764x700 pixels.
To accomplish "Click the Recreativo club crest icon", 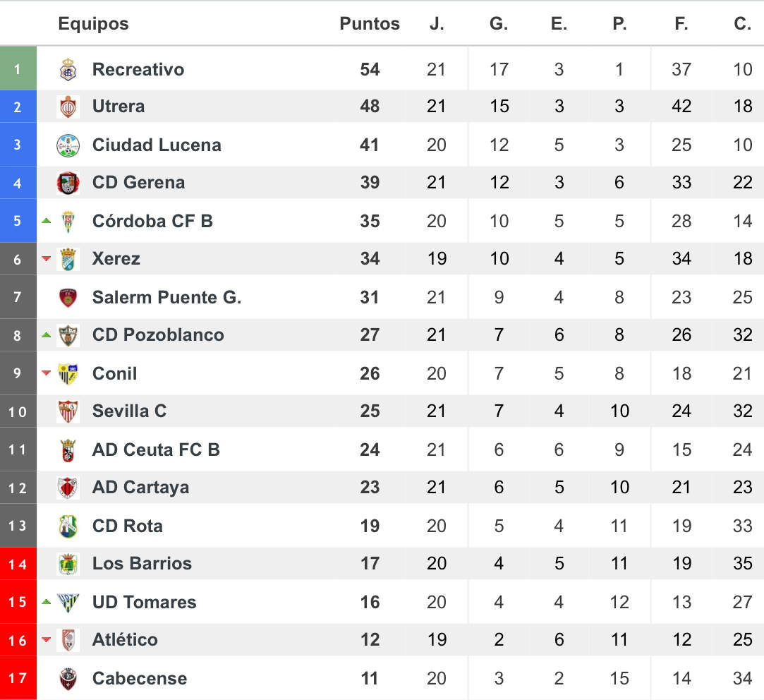I will [68, 69].
